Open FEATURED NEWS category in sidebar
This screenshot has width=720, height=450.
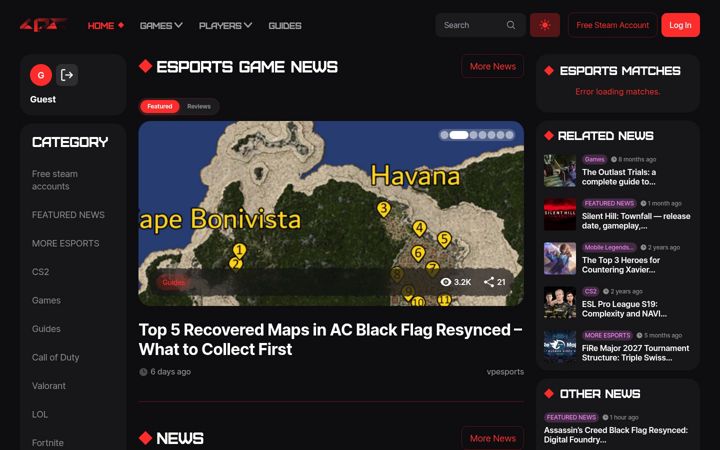tap(68, 215)
